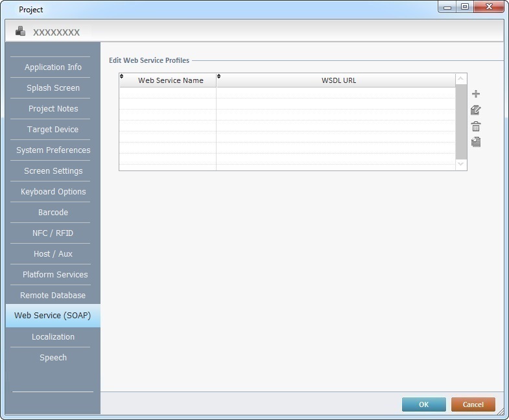
Task: Open Platform Services section
Action: click(53, 275)
